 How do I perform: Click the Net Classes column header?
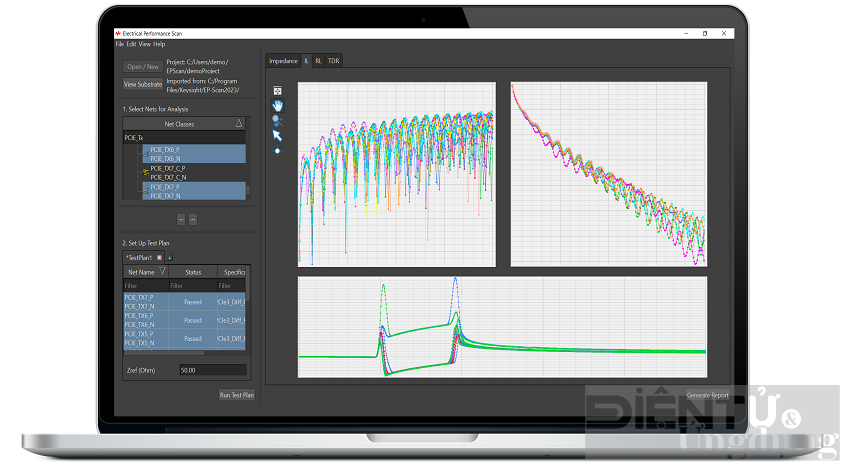point(184,124)
